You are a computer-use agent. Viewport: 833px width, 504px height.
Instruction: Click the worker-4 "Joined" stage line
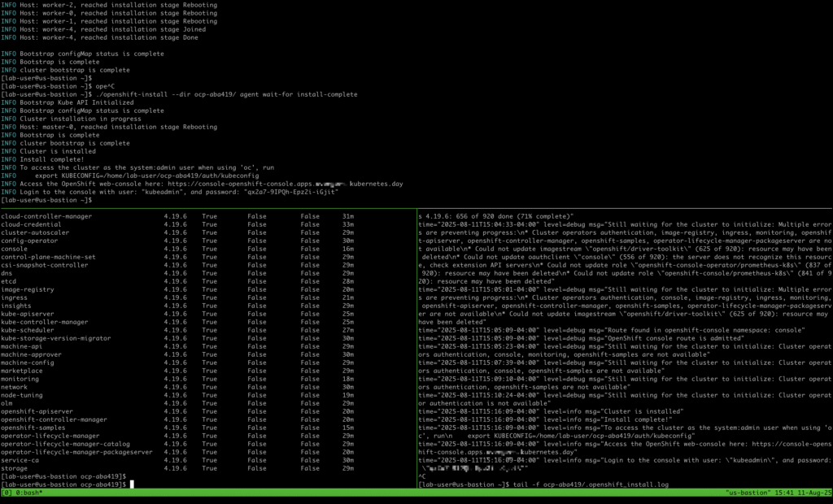[x=103, y=29]
